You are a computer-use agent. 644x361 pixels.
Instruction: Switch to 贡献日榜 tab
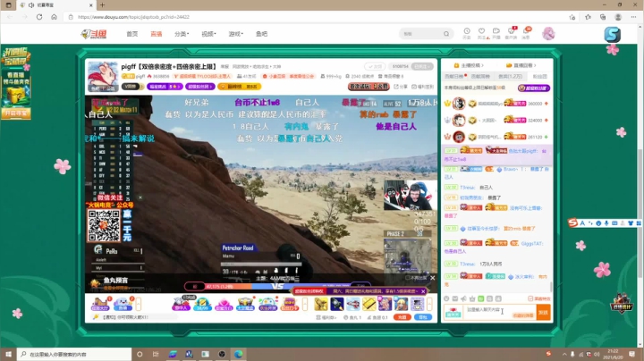[x=454, y=76]
